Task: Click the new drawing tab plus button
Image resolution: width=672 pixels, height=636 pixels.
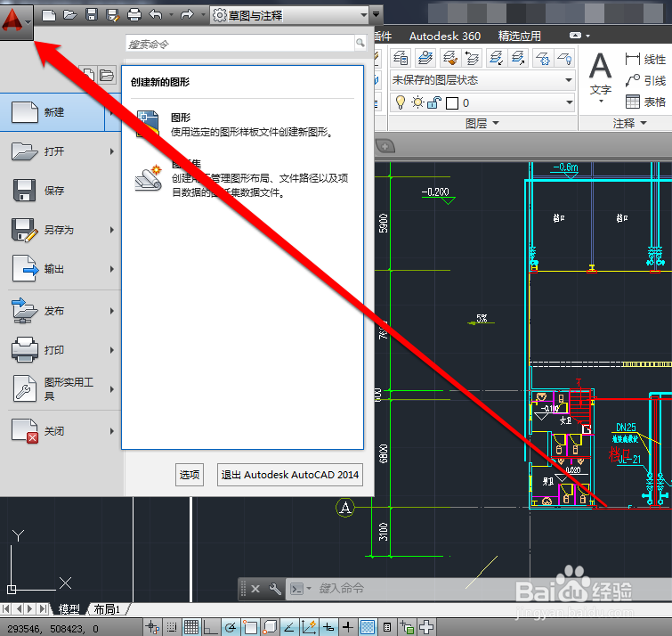Action: [x=385, y=147]
